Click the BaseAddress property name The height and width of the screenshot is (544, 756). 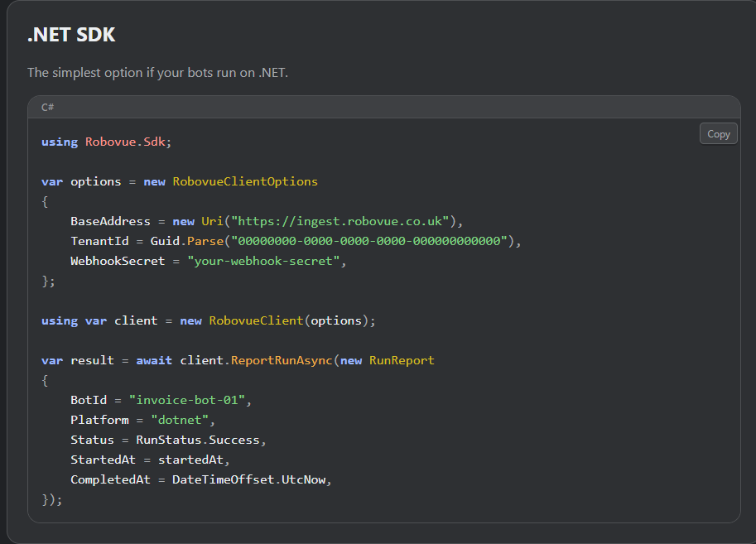coord(110,221)
